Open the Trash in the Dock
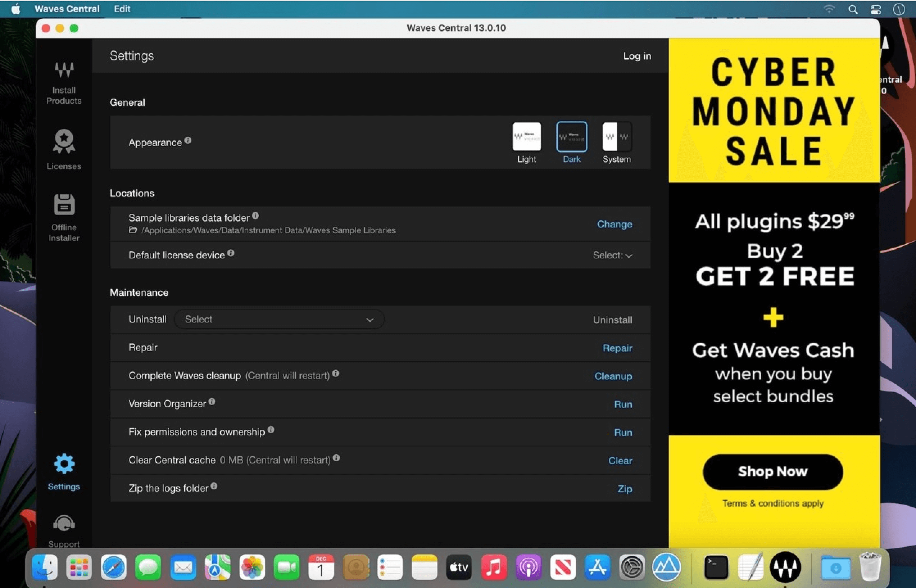Screen dimensions: 916x588 (870, 567)
